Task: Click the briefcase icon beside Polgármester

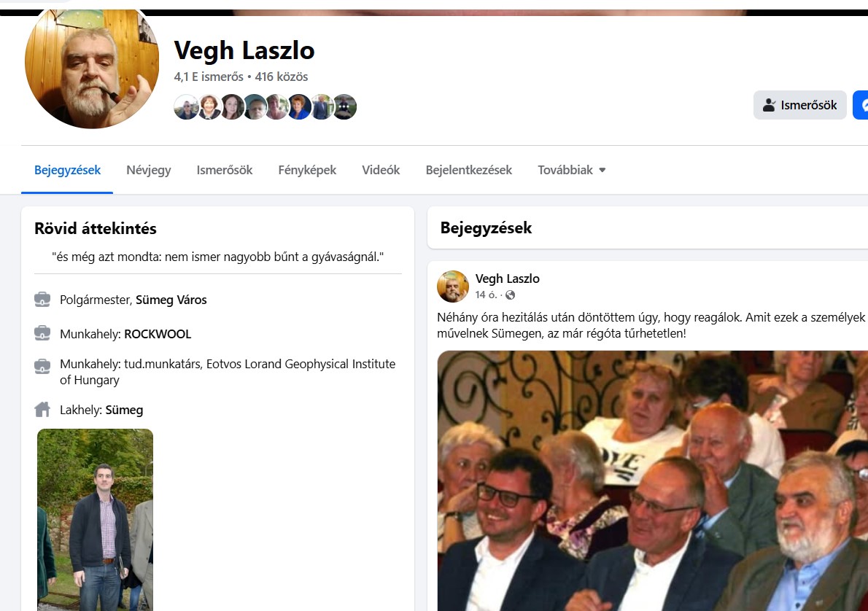Action: 42,300
